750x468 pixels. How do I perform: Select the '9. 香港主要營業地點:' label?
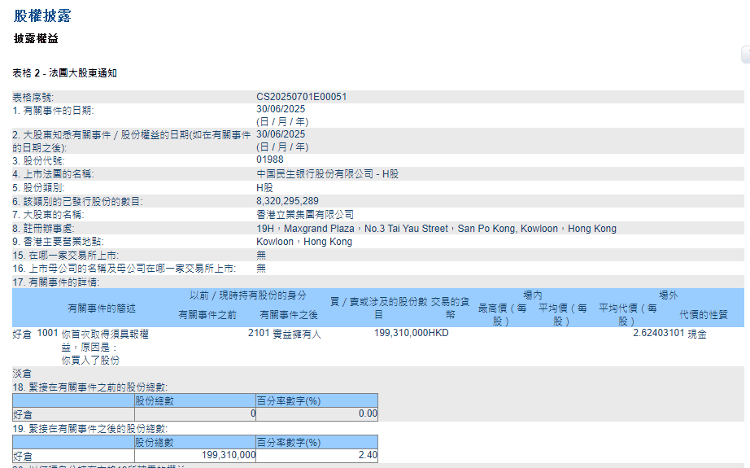pos(58,242)
